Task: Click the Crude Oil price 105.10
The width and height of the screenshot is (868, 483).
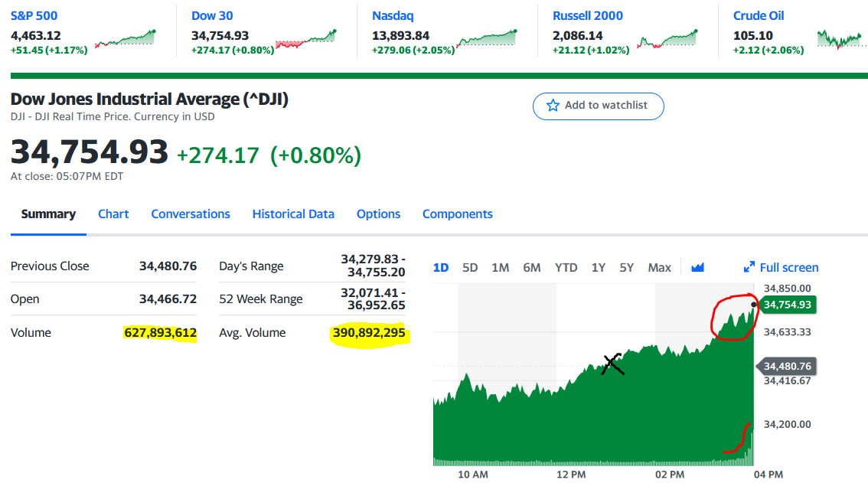Action: click(753, 36)
